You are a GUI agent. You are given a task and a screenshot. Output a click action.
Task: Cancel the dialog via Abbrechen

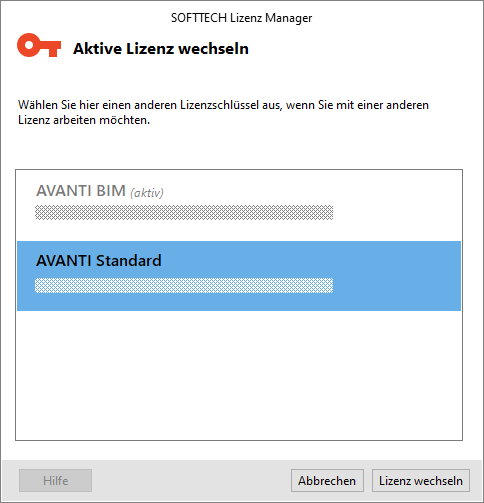[327, 481]
